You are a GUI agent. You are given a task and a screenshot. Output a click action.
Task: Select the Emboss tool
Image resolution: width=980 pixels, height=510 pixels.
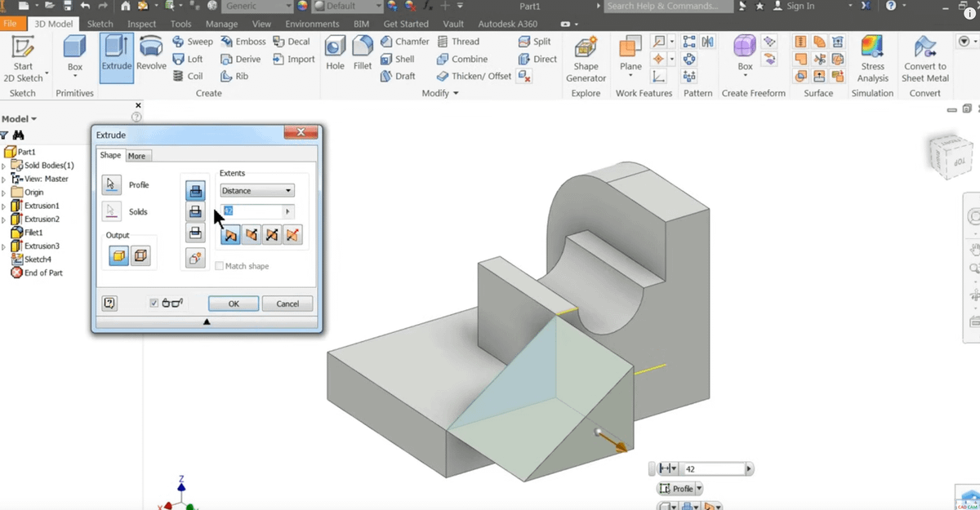point(243,42)
